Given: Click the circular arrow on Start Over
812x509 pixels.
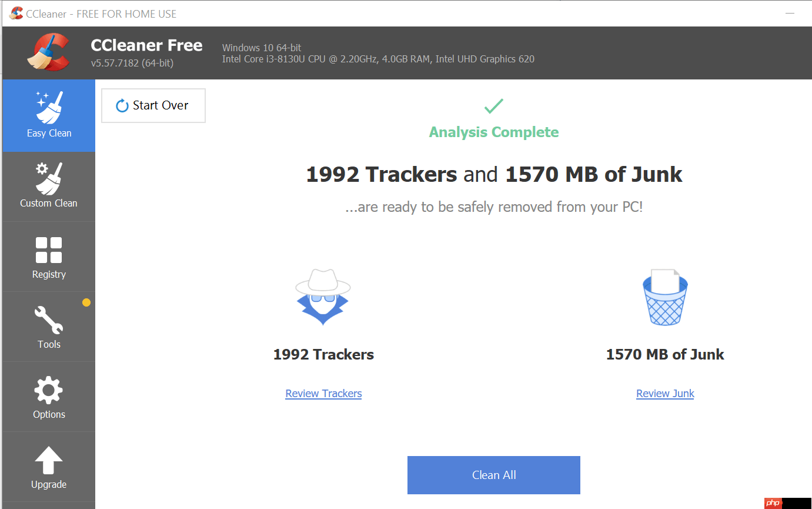Looking at the screenshot, I should pyautogui.click(x=122, y=106).
